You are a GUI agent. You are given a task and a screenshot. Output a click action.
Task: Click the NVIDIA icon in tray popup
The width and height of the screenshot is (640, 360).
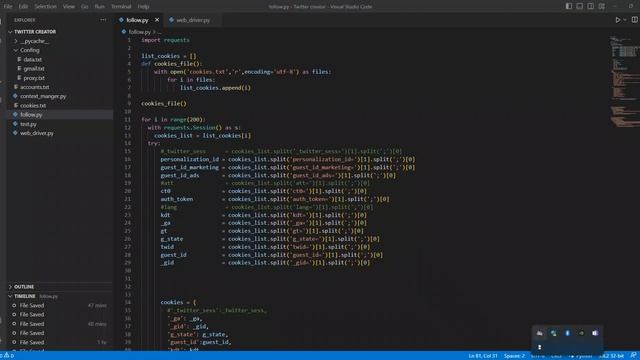(581, 333)
